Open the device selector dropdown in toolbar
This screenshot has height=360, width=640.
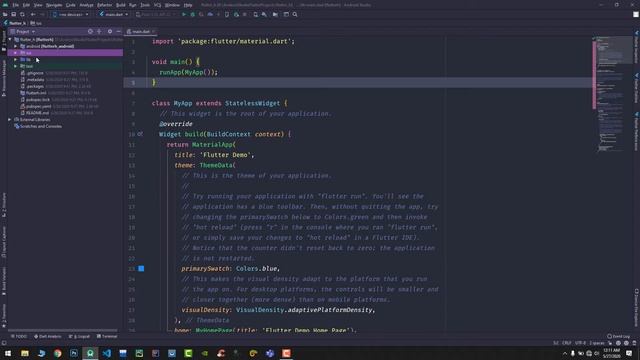[x=71, y=14]
